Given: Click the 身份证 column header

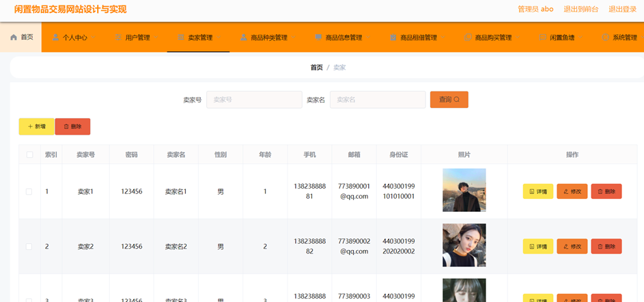Looking at the screenshot, I should pyautogui.click(x=399, y=154).
